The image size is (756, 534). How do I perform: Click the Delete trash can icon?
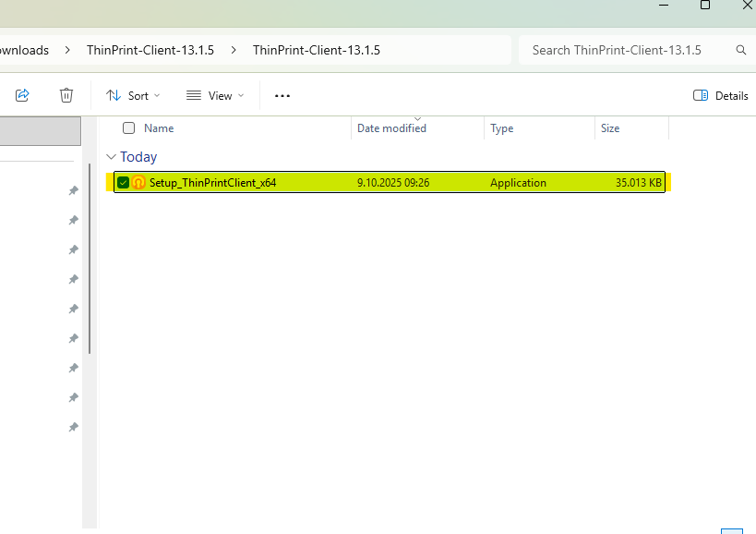pyautogui.click(x=66, y=95)
